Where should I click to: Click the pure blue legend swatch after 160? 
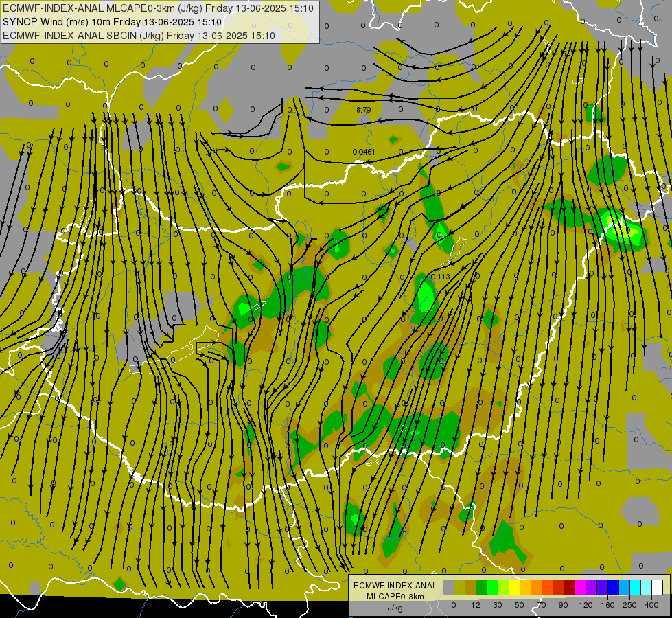coord(613,587)
